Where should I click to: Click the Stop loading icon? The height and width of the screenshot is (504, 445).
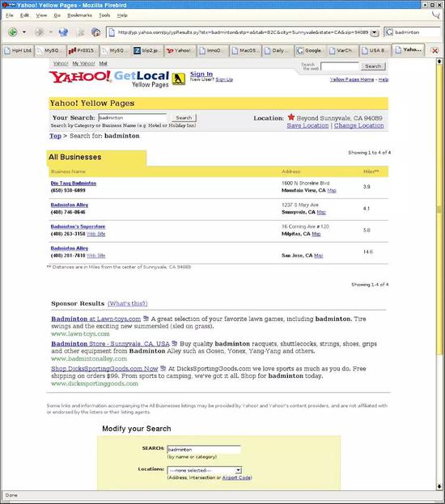pyautogui.click(x=80, y=32)
